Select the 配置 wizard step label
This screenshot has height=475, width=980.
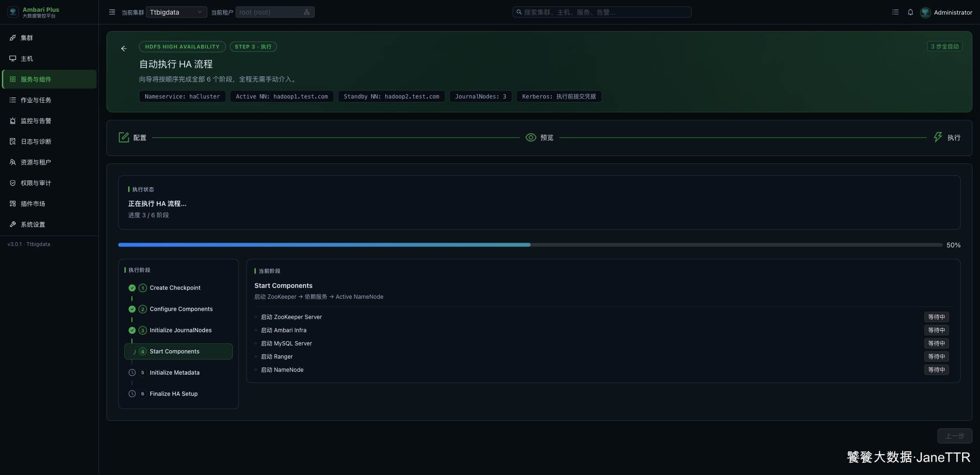click(140, 138)
